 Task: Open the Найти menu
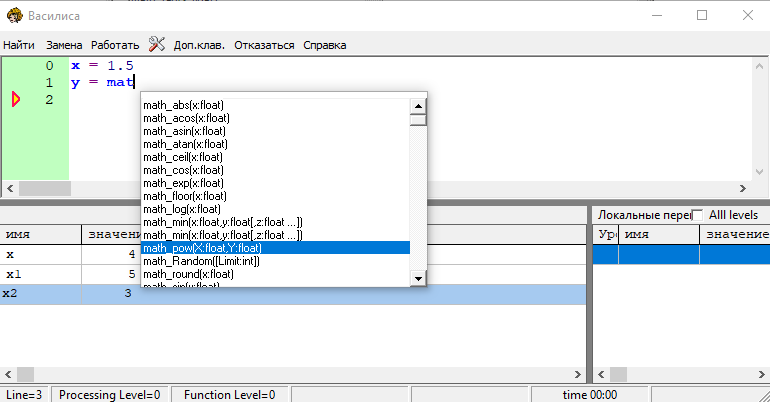(x=19, y=45)
